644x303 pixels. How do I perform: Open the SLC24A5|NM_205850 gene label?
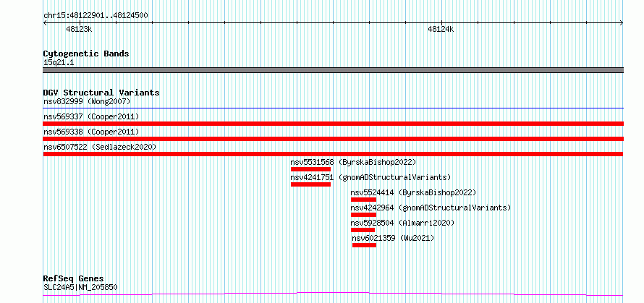(80, 287)
